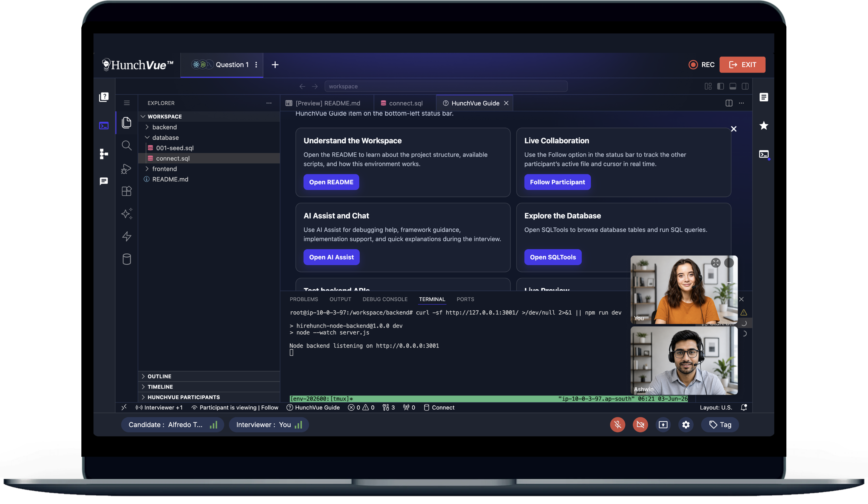Click the EXIT button
Viewport: 868px width, 504px height.
click(x=742, y=64)
